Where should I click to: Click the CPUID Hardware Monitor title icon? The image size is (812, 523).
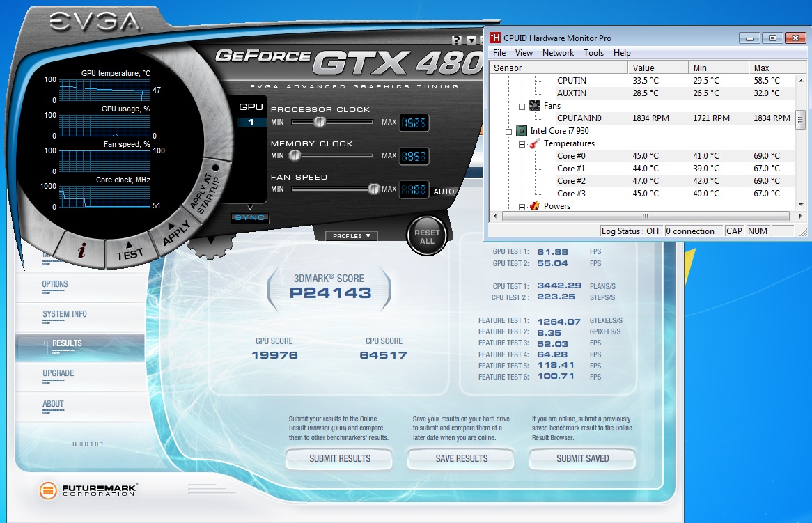(496, 38)
